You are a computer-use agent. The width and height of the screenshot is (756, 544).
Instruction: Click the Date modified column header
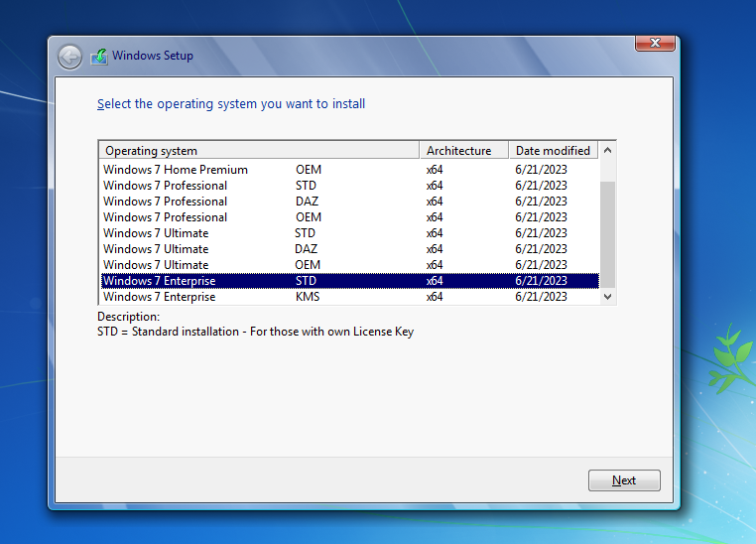pyautogui.click(x=554, y=151)
